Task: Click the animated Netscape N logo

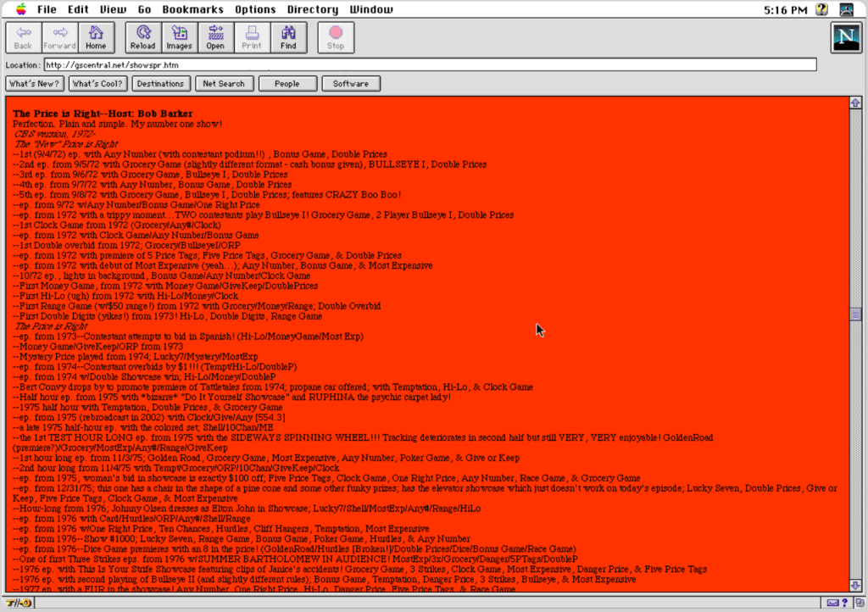Action: (845, 36)
